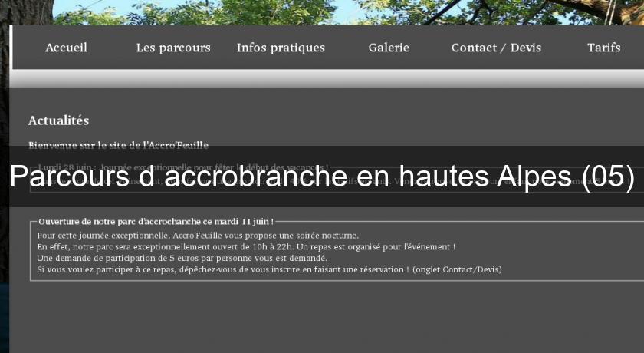The width and height of the screenshot is (644, 353).
Task: Open the Accueil menu item
Action: tap(66, 48)
